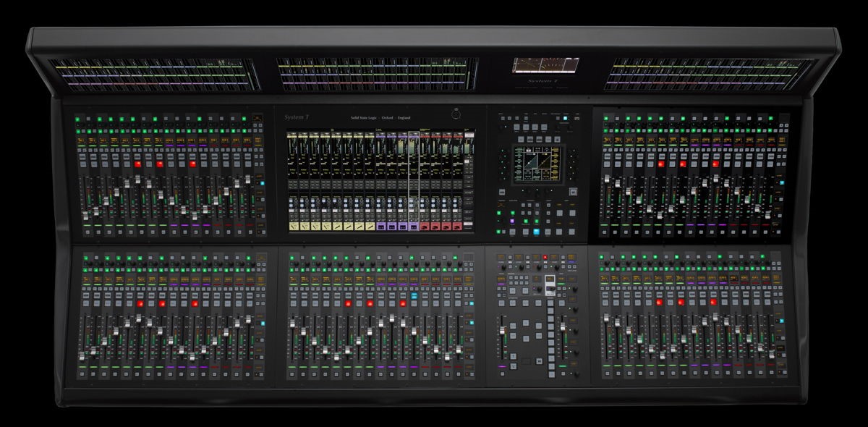Tap the leftmost meter bridge display
Screen dimensions: 868x427
(152, 75)
